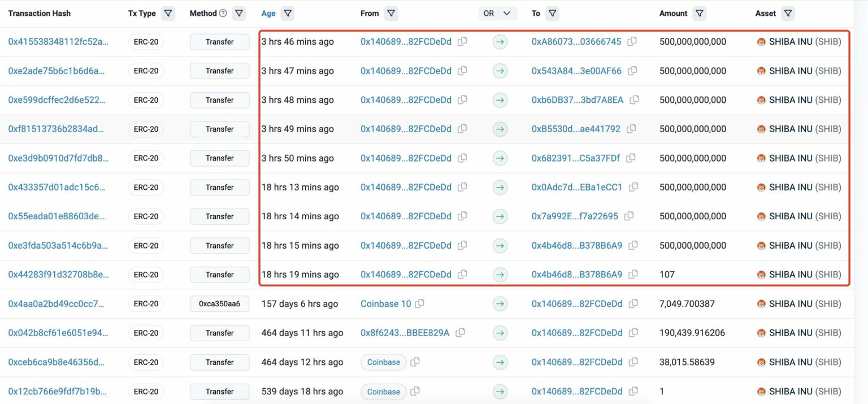Open the 0x543A84...3e00AF66 recipient address

(x=576, y=71)
